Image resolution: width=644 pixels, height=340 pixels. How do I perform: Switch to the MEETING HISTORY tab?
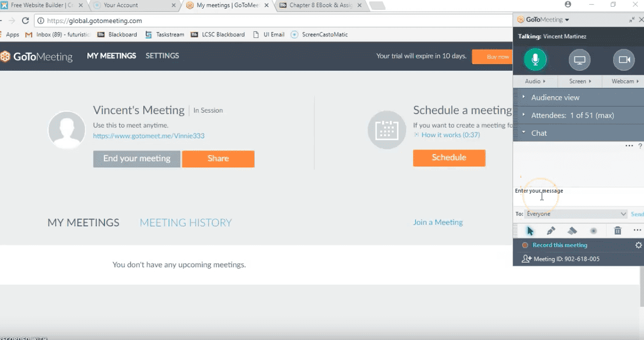point(186,222)
